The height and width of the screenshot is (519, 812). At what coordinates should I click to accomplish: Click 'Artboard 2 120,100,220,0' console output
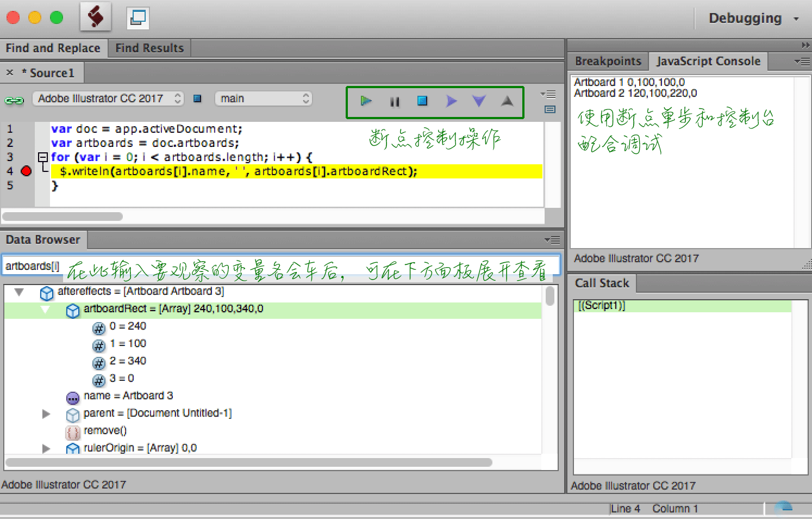tap(635, 93)
